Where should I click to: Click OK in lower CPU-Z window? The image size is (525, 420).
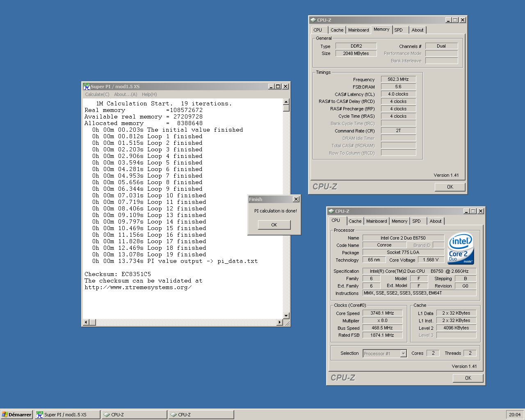click(468, 378)
